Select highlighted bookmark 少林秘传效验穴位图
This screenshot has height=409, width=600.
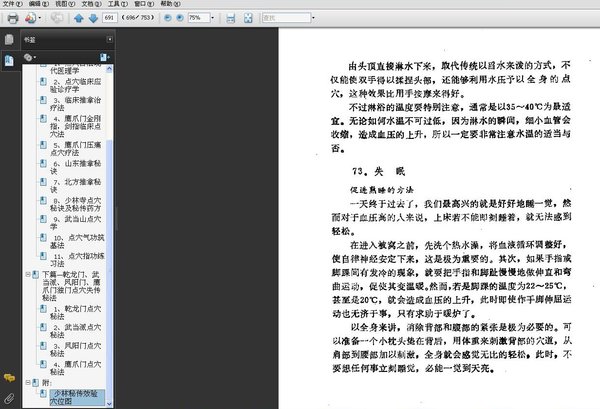point(77,398)
